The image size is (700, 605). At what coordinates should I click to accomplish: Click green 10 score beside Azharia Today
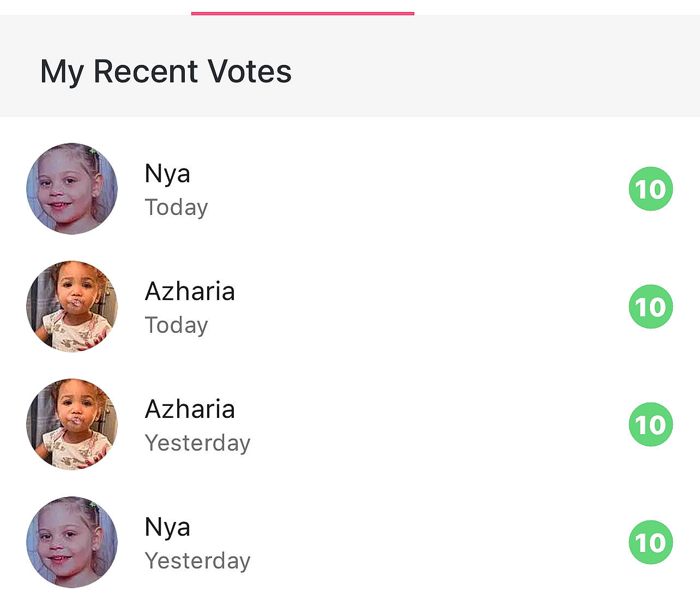tap(650, 307)
